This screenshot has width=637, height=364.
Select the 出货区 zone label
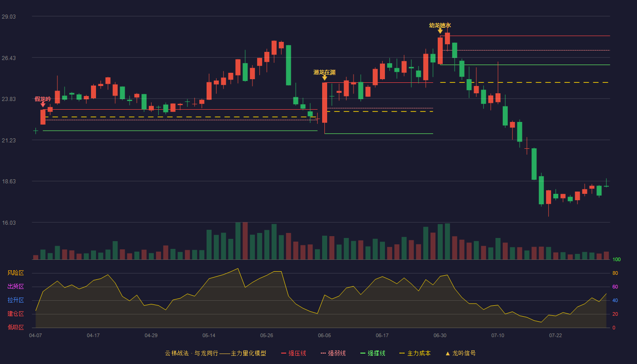(15, 287)
